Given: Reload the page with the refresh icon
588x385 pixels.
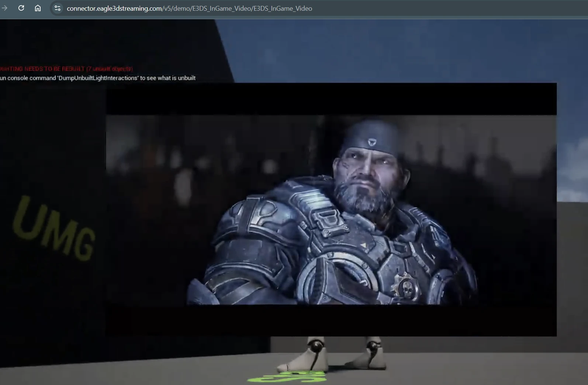Looking at the screenshot, I should click(21, 8).
